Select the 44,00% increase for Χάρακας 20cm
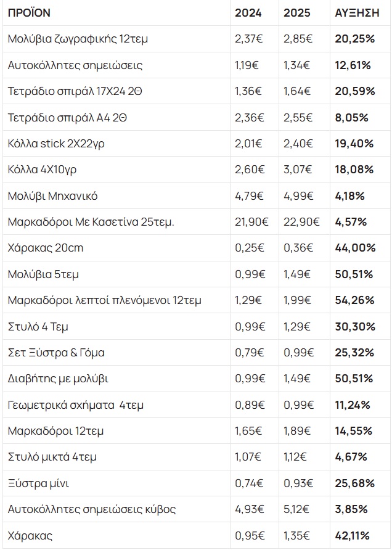 click(355, 248)
